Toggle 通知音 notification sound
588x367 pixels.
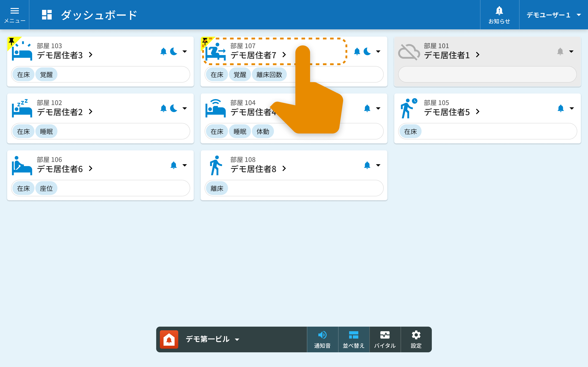(x=322, y=339)
